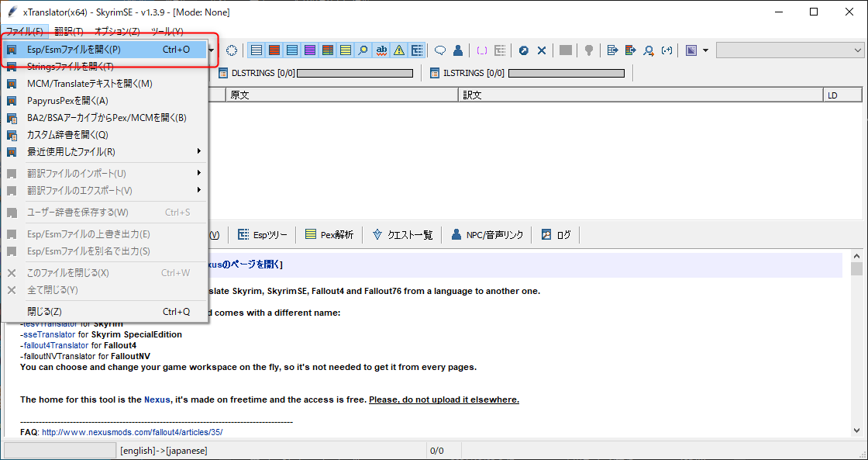Click the purple image toolbar icon

click(x=691, y=50)
